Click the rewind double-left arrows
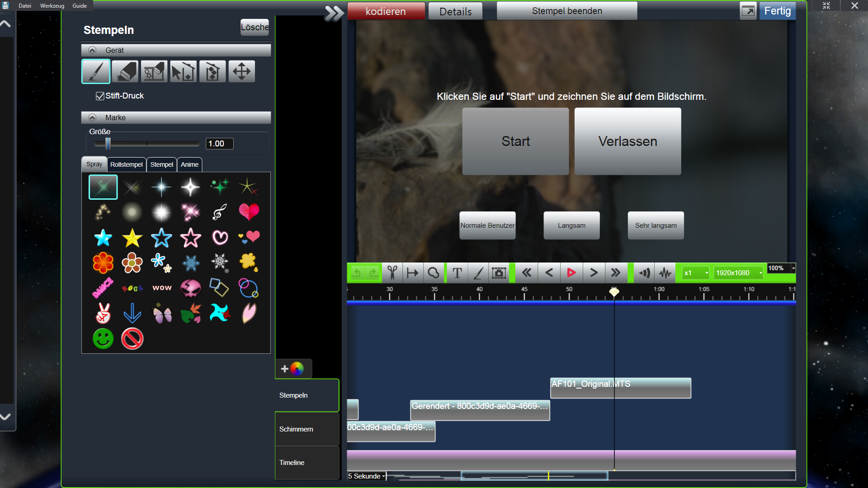Viewport: 868px width, 488px height. 527,273
